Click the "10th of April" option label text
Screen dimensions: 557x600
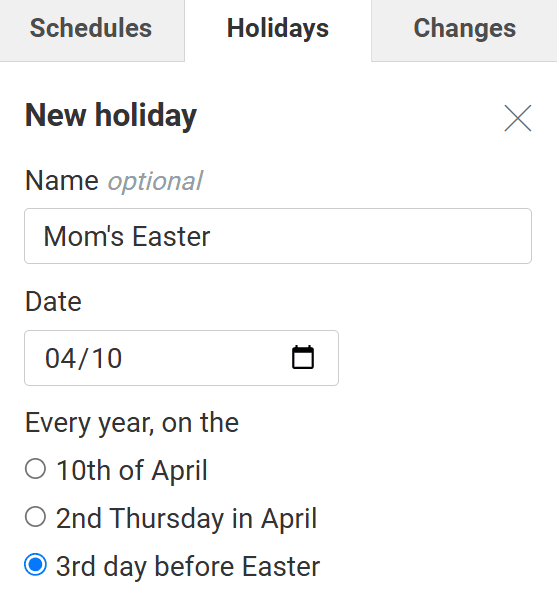coord(132,470)
